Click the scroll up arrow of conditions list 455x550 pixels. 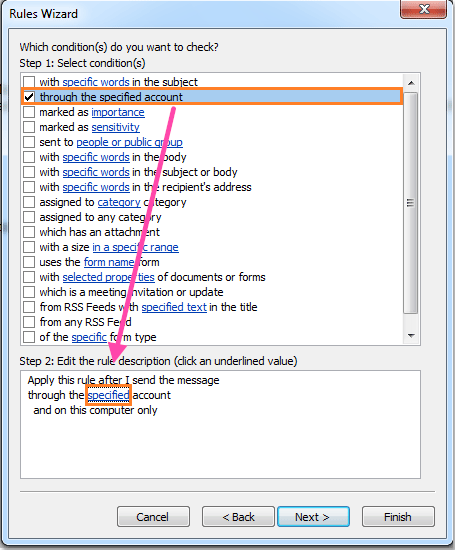[411, 83]
